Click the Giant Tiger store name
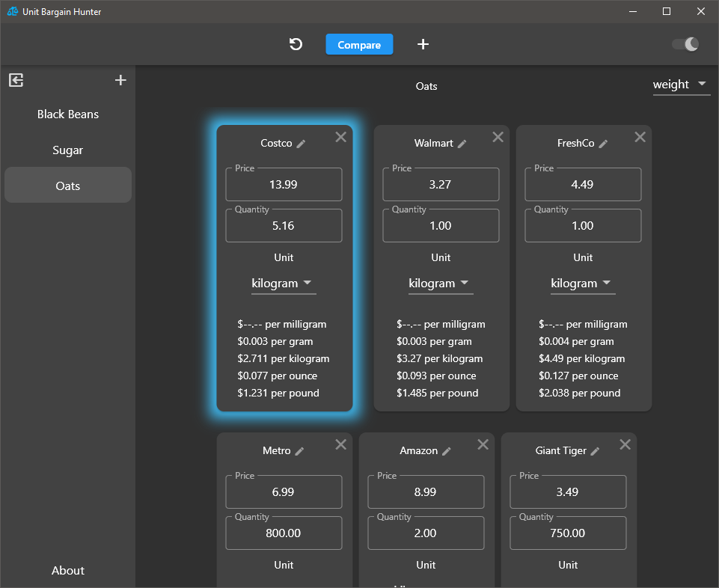719x588 pixels. click(x=561, y=451)
